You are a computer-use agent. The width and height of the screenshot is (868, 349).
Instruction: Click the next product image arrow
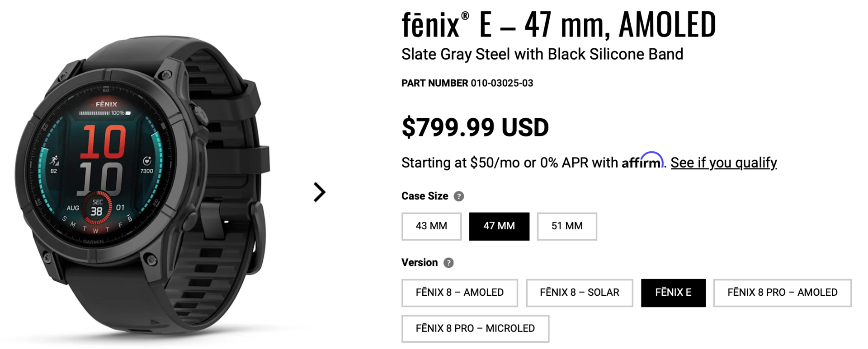click(x=320, y=192)
